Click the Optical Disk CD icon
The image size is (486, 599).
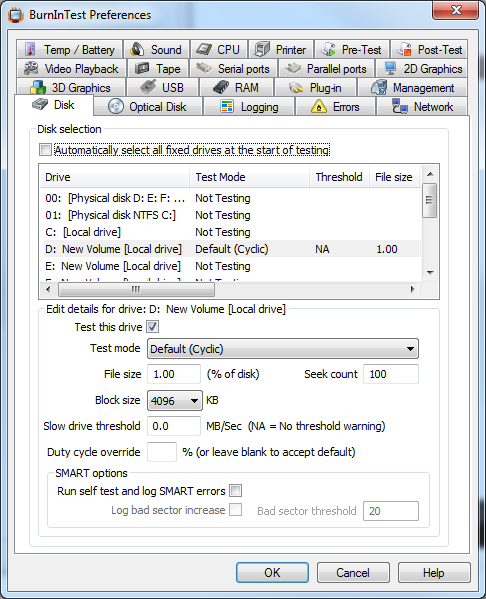[x=116, y=107]
